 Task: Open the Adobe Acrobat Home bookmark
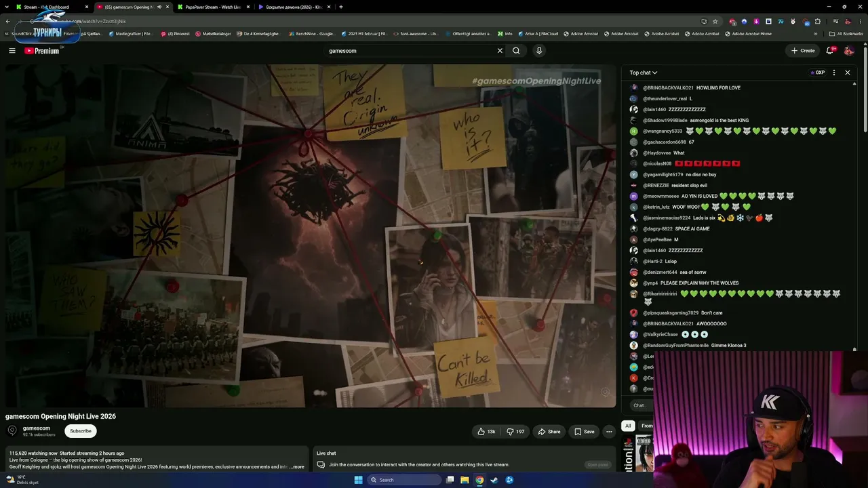(x=748, y=33)
